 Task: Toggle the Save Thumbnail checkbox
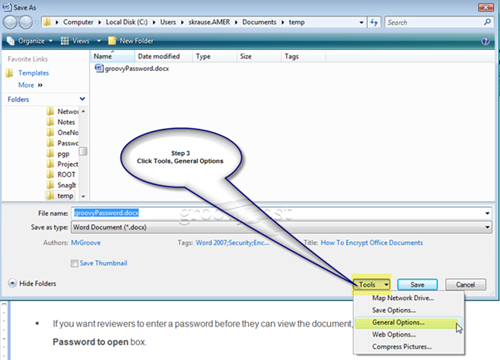coord(74,263)
